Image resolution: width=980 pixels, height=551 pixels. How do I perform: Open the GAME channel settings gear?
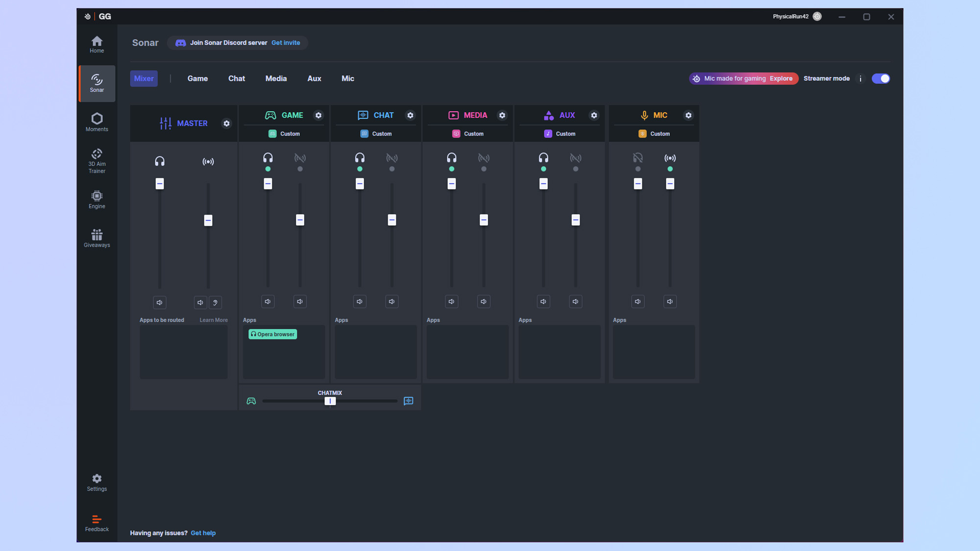coord(318,115)
